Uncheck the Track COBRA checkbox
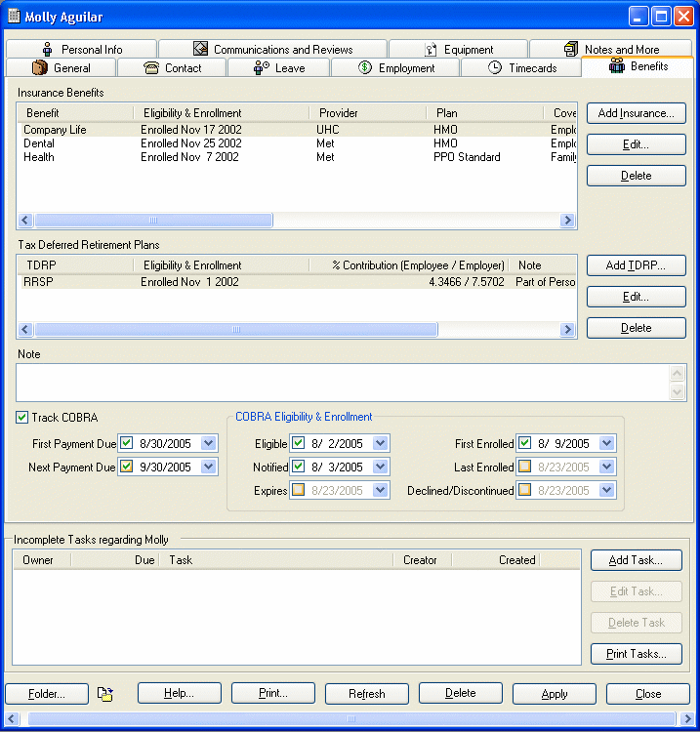 coord(22,418)
